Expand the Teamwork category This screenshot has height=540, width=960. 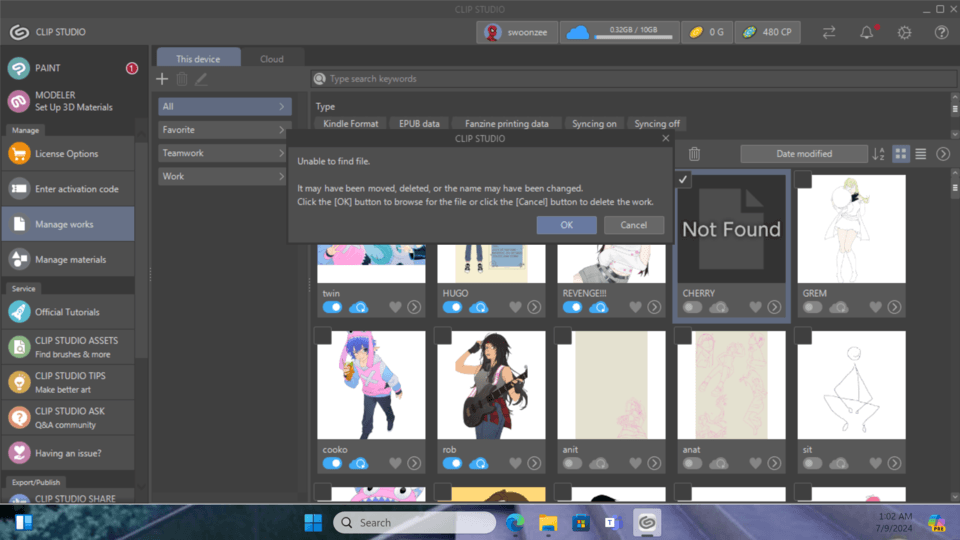point(224,153)
